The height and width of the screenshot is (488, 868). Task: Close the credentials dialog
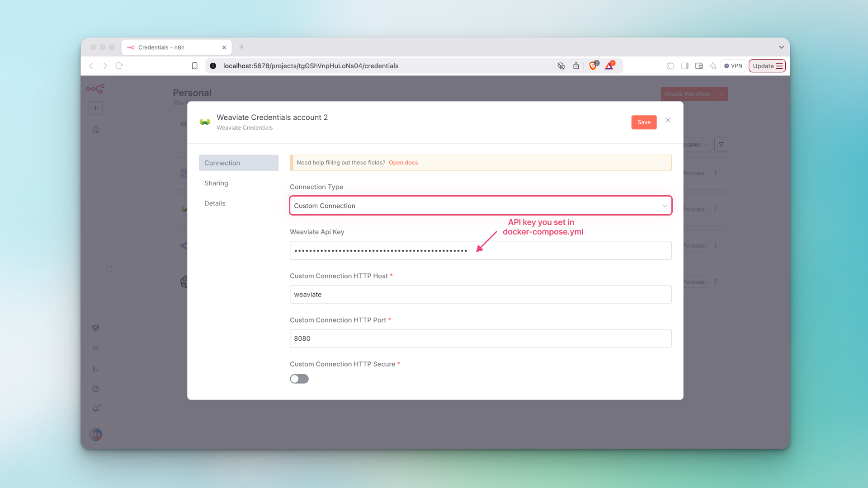click(x=668, y=120)
